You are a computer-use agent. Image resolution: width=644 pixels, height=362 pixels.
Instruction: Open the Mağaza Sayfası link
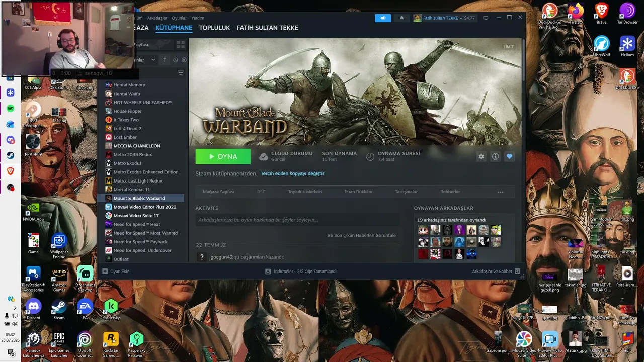click(218, 192)
